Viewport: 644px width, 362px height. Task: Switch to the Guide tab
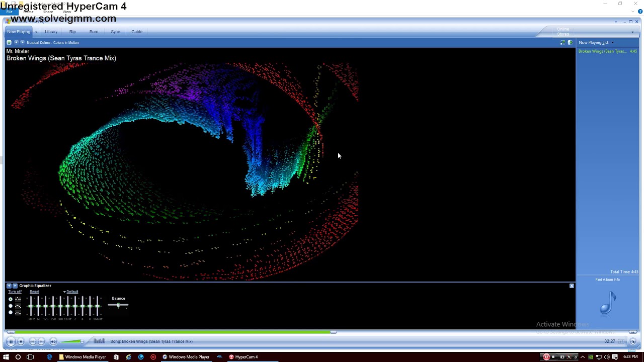[137, 32]
